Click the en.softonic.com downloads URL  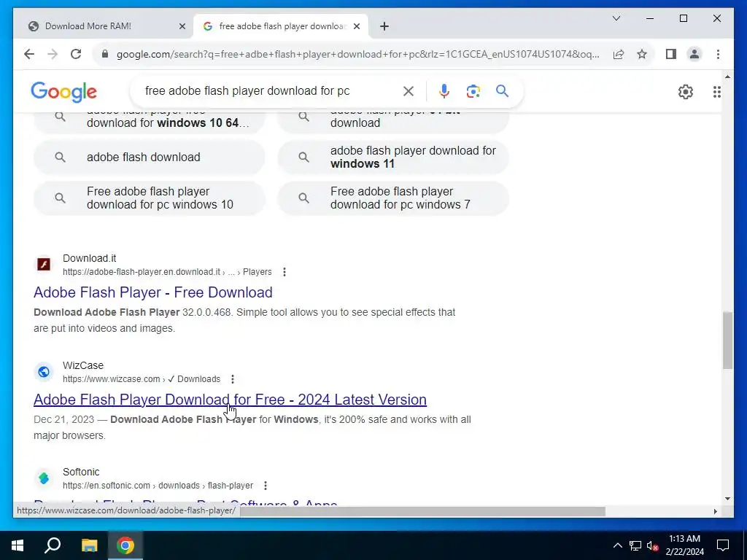coord(158,486)
